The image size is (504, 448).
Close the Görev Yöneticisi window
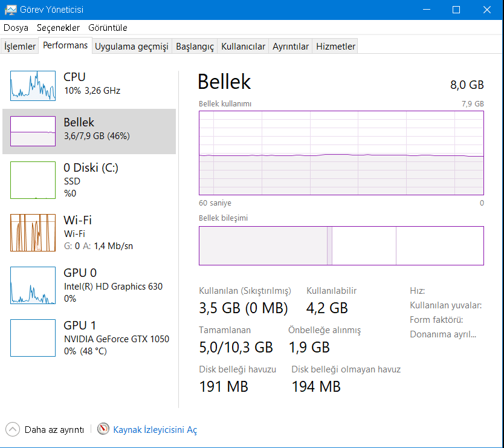486,10
